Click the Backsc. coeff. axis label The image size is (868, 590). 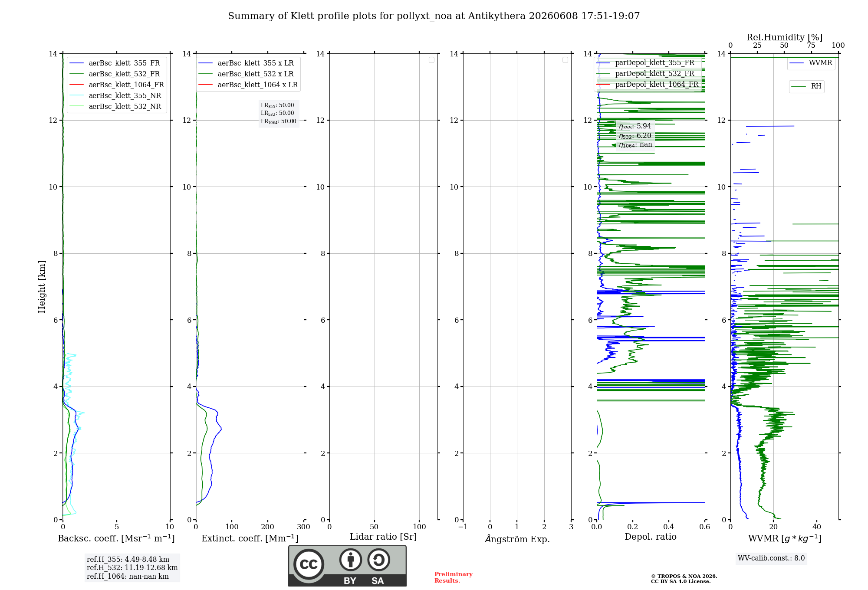coord(116,538)
